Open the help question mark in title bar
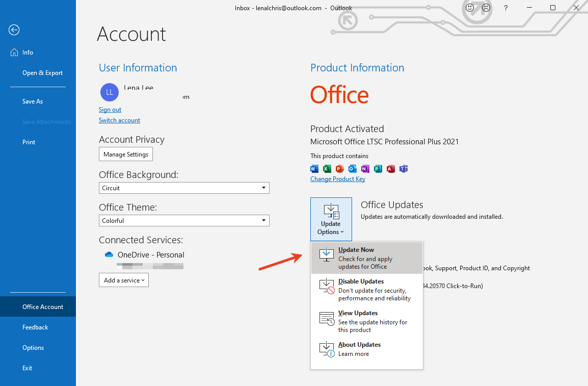The height and width of the screenshot is (386, 588). coord(505,8)
